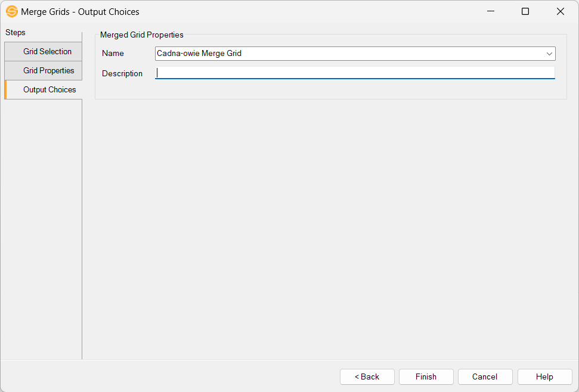Screen dimensions: 579x392
Task: Click Finish to complete the merge
Action: pyautogui.click(x=426, y=377)
